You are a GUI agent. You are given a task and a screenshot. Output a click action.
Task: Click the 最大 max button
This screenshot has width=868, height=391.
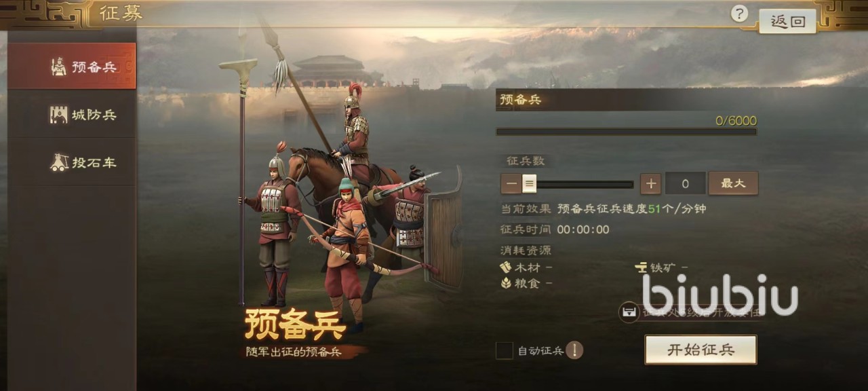pos(733,183)
